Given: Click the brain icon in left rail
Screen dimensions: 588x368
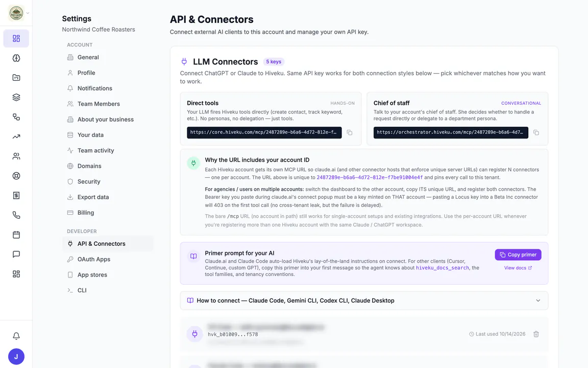Looking at the screenshot, I should coord(16,58).
